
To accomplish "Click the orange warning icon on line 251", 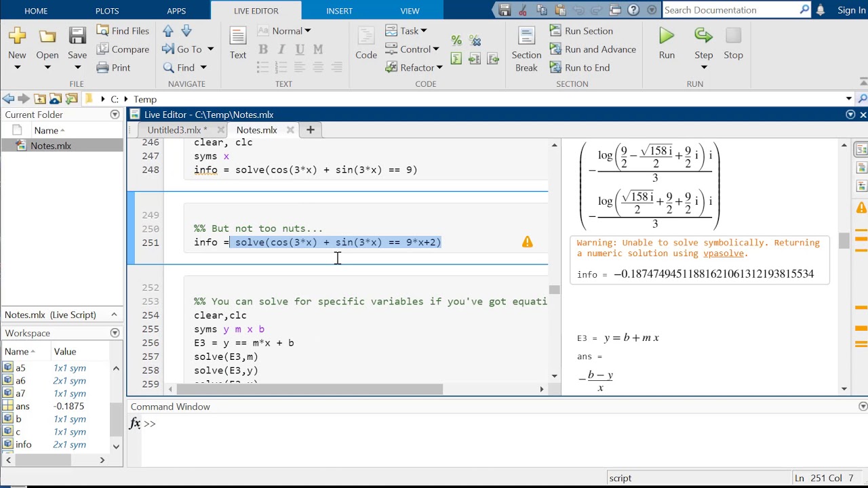I will [x=528, y=242].
